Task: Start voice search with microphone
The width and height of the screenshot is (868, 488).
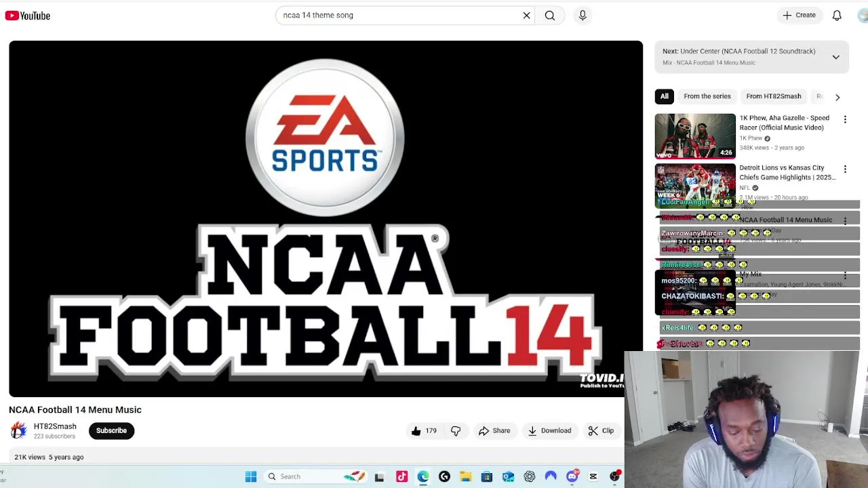Action: (583, 15)
